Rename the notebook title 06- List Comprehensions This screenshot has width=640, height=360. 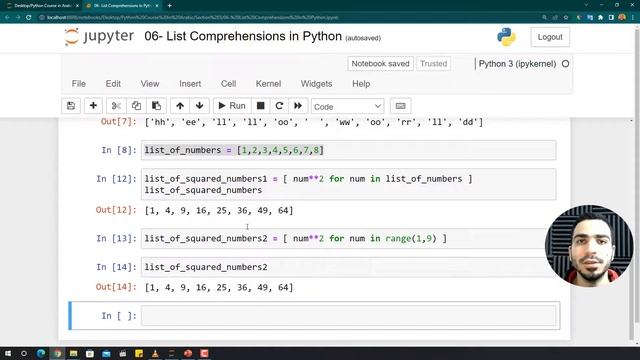[x=243, y=36]
